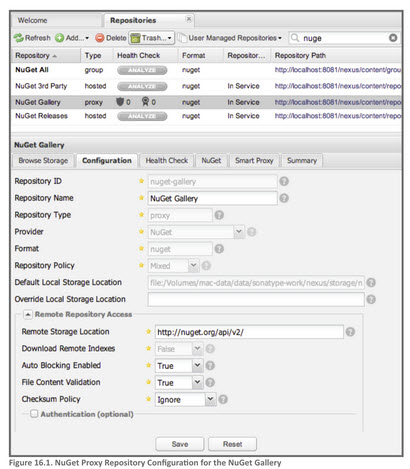410x469 pixels.
Task: Enable the Authentication (optional) checkbox
Action: (34, 414)
